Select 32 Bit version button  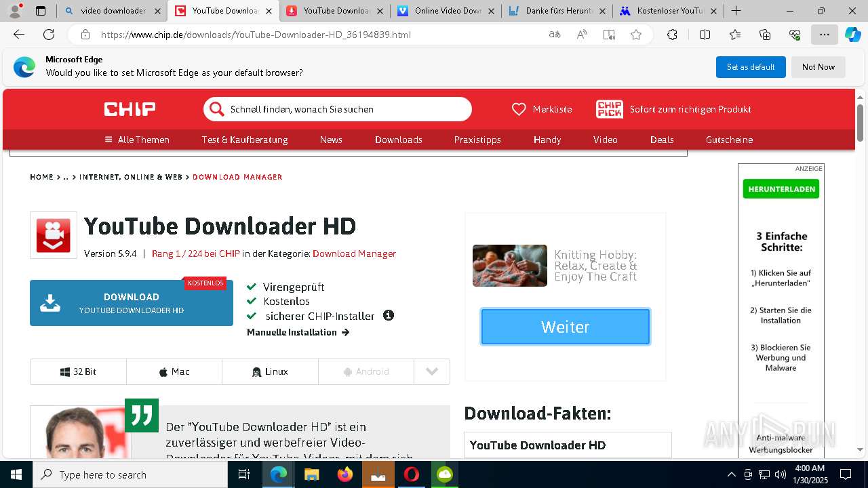78,371
